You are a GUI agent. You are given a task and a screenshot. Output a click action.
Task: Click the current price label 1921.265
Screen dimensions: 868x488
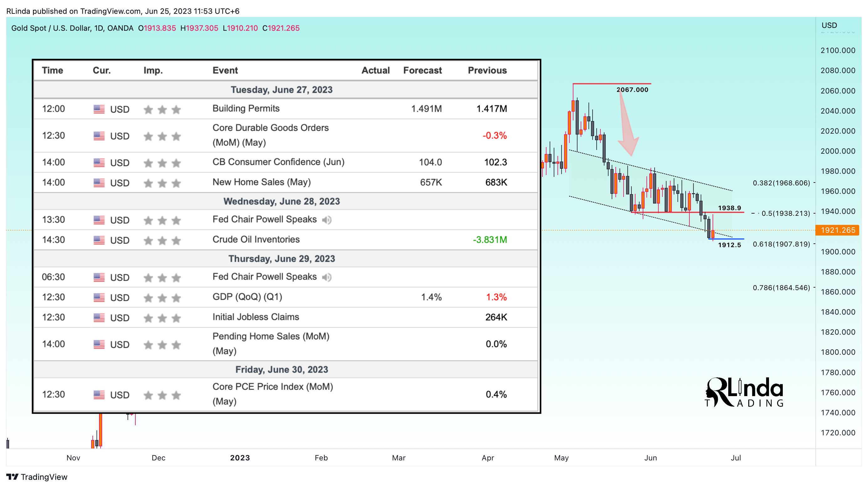(838, 230)
